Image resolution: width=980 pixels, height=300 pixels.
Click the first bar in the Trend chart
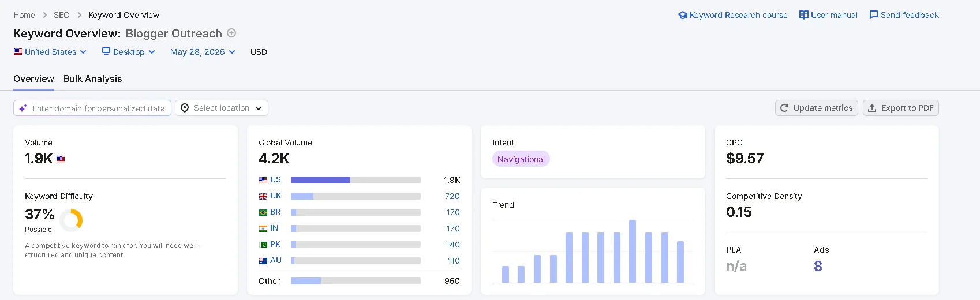(506, 274)
